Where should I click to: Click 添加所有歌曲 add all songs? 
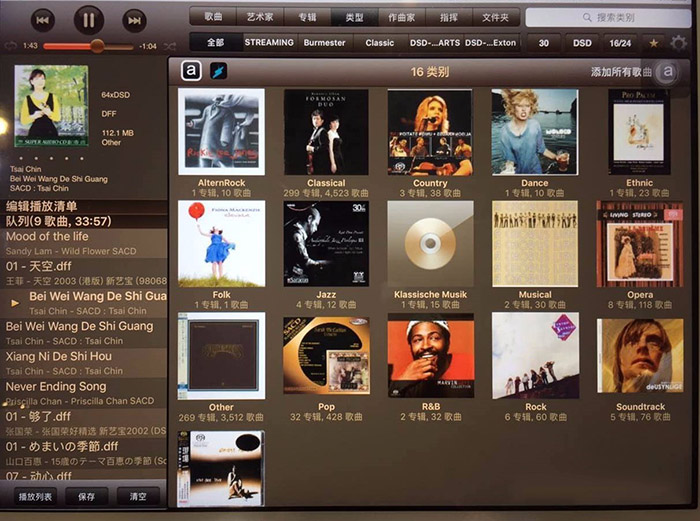(621, 72)
